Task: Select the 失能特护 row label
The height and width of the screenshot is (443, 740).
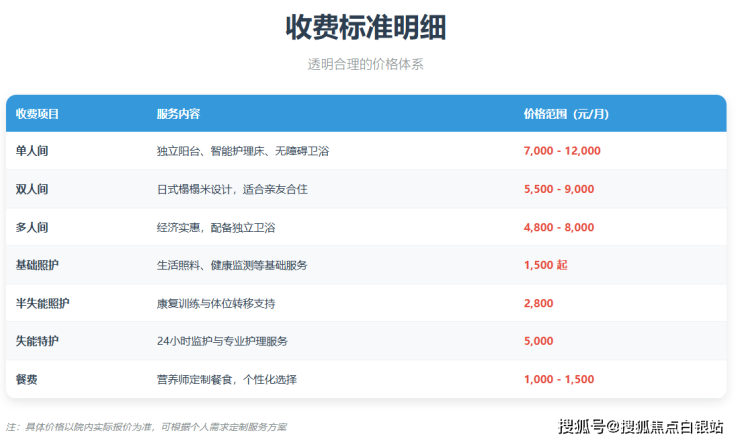Action: pos(37,341)
